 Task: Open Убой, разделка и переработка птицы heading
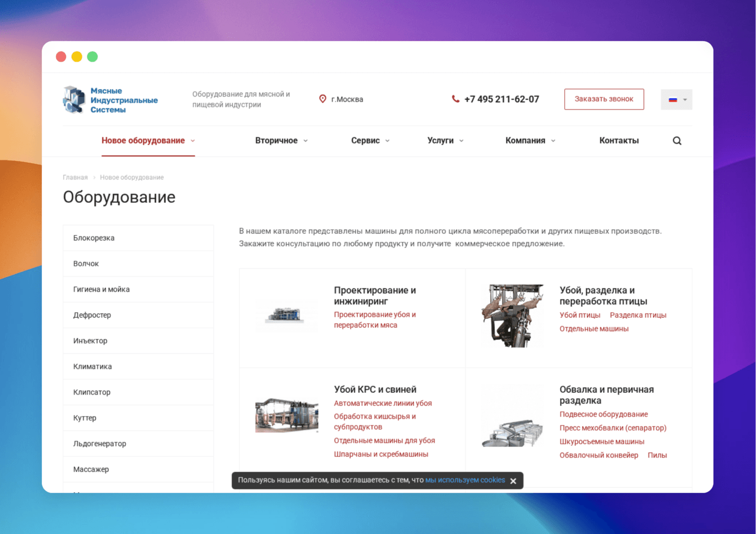tap(604, 296)
